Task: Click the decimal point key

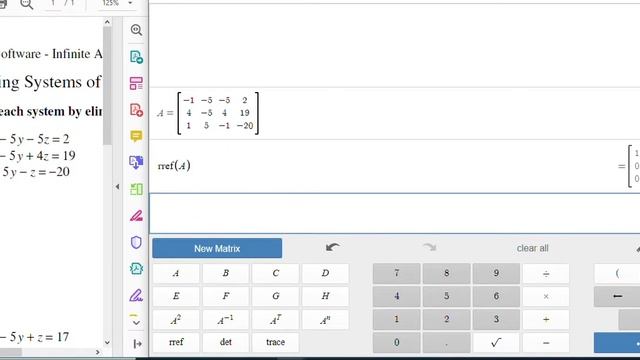Action: click(x=447, y=342)
